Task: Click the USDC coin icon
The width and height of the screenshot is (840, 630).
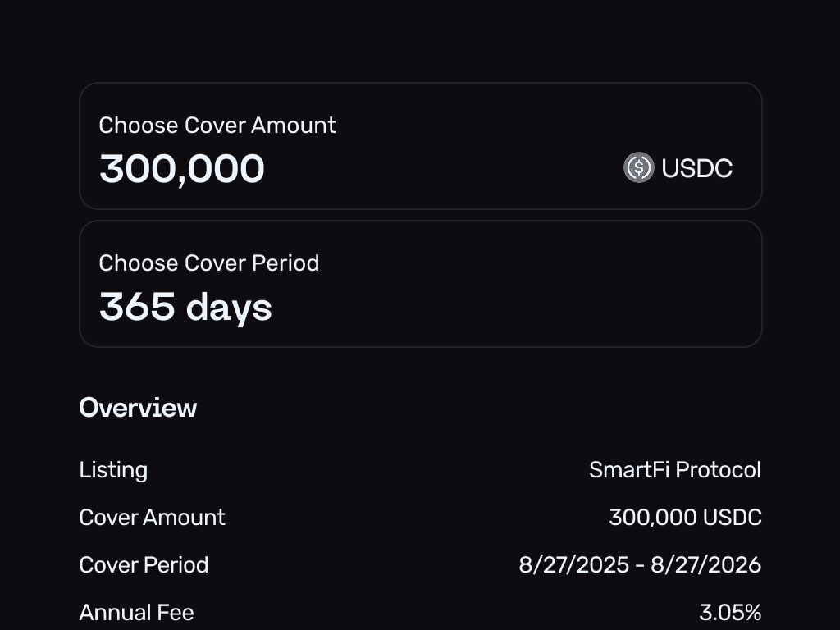Action: tap(638, 168)
